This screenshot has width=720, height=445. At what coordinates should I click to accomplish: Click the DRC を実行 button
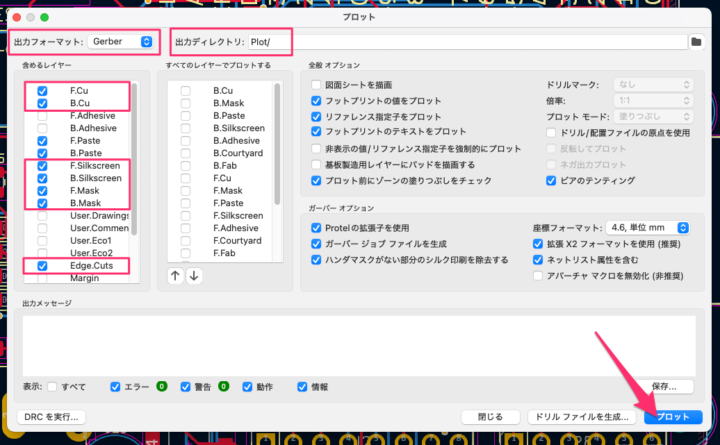coord(51,416)
